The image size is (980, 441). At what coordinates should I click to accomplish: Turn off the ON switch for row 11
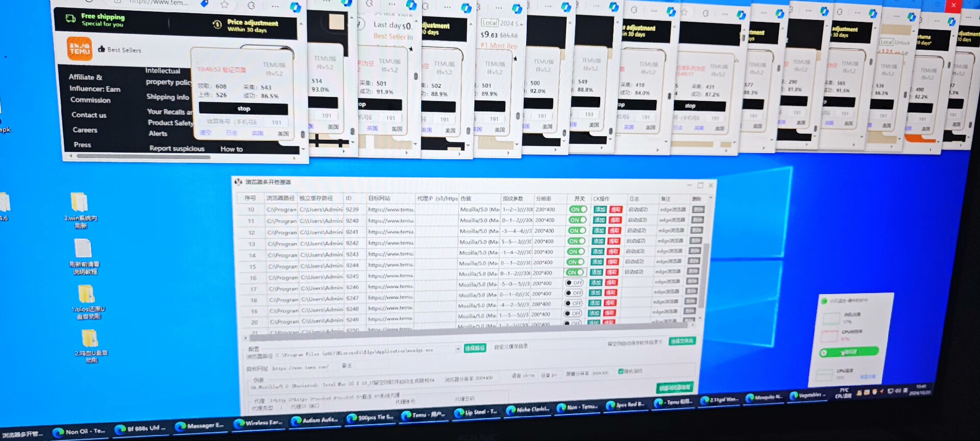point(577,220)
